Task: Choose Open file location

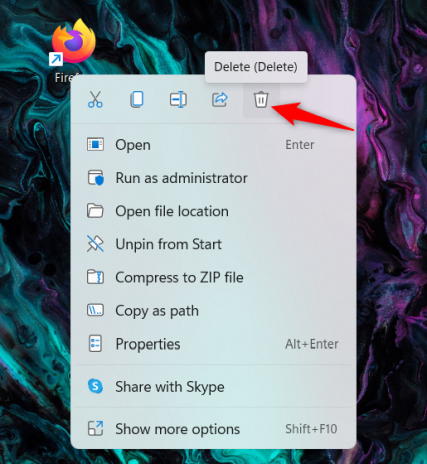Action: click(x=213, y=211)
